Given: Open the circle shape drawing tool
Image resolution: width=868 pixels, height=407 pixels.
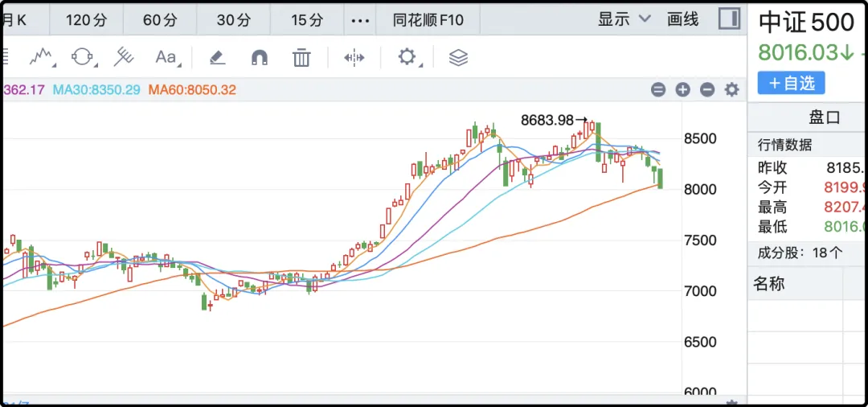Looking at the screenshot, I should pos(83,57).
